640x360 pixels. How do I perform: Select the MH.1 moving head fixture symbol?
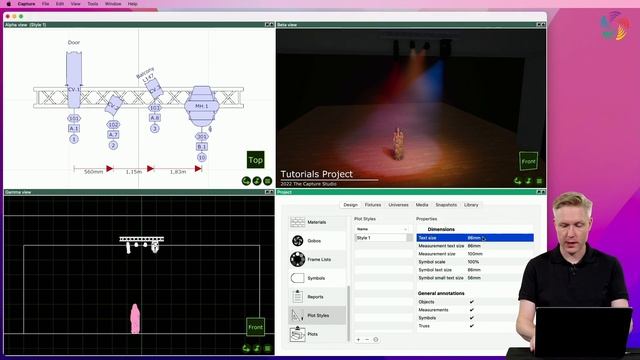tap(202, 106)
